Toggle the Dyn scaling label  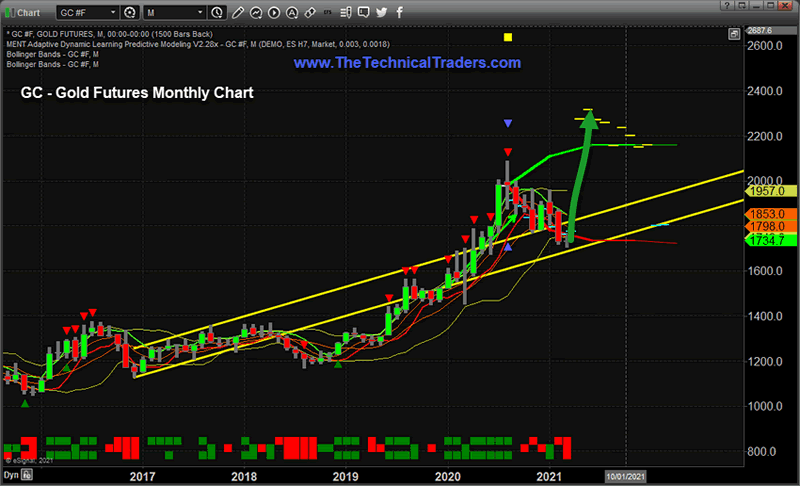(11, 475)
